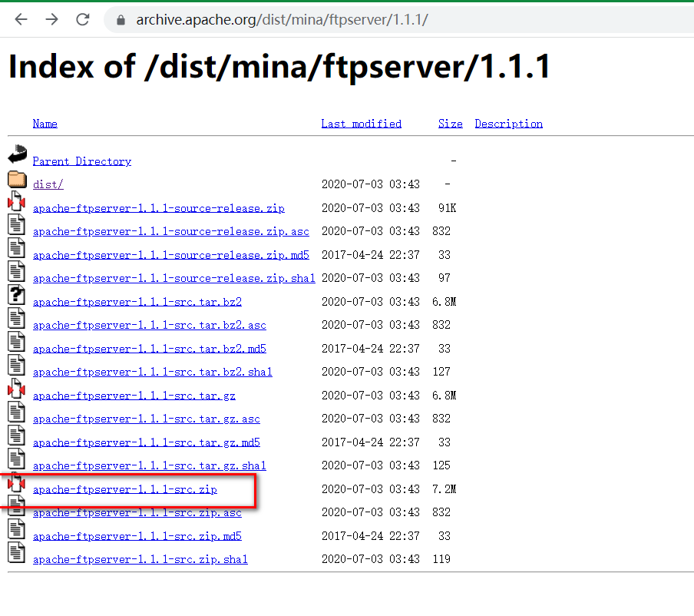The image size is (694, 616).
Task: Sort listing by the Size column
Action: coord(450,124)
